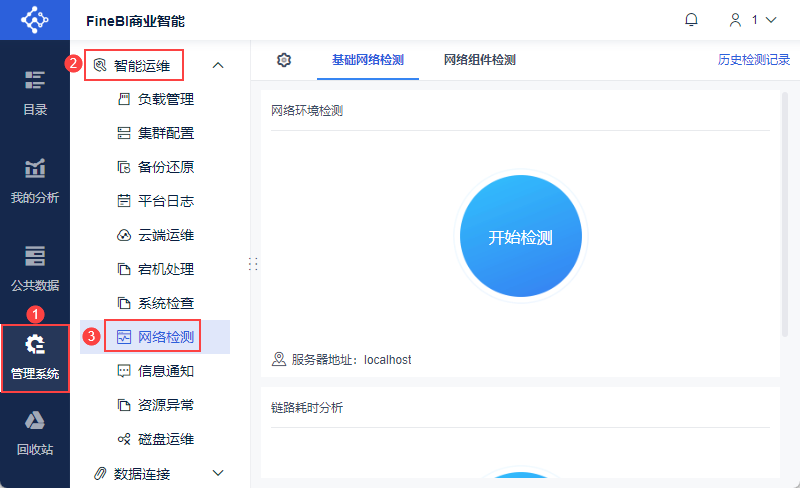Click FineBI商业智能 title text

point(135,21)
